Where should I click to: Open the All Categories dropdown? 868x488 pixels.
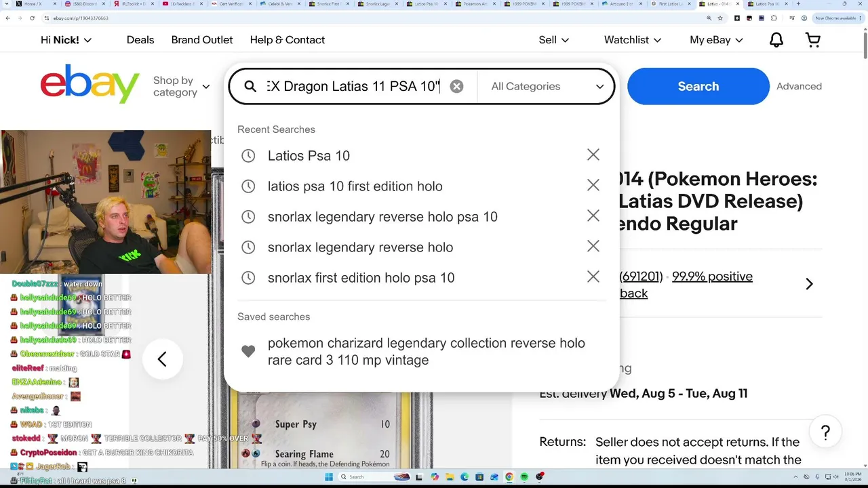(547, 86)
